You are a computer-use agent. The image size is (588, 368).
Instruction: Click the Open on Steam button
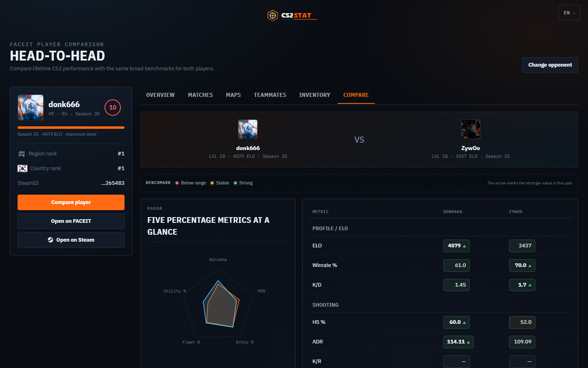(71, 240)
